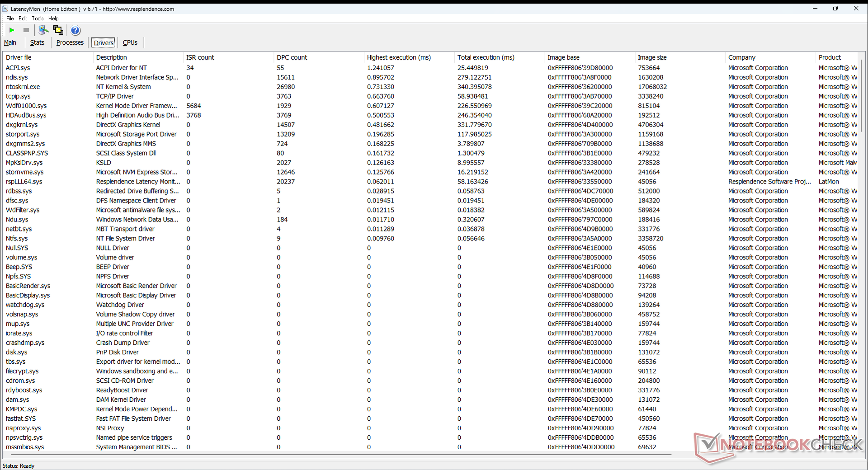
Task: Open the Tools menu
Action: pyautogui.click(x=38, y=19)
